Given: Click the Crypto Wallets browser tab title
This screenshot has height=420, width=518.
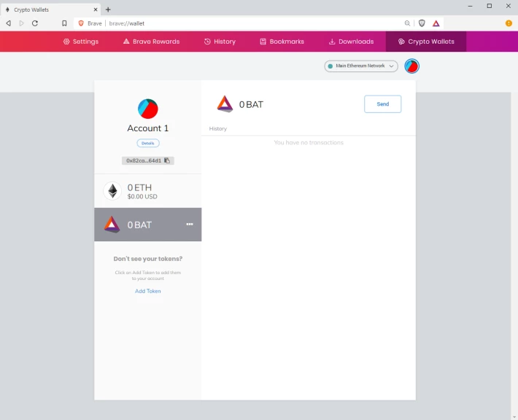Looking at the screenshot, I should tap(31, 10).
